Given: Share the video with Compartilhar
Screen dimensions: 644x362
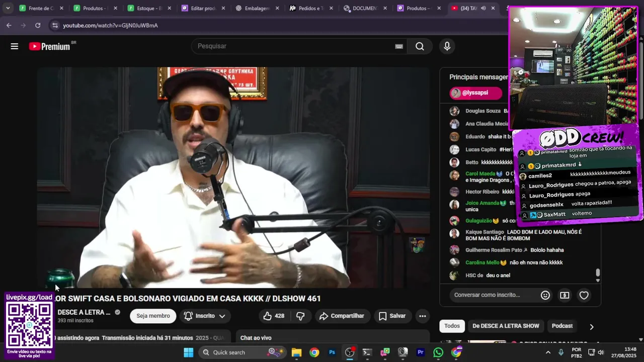Looking at the screenshot, I should (x=342, y=316).
